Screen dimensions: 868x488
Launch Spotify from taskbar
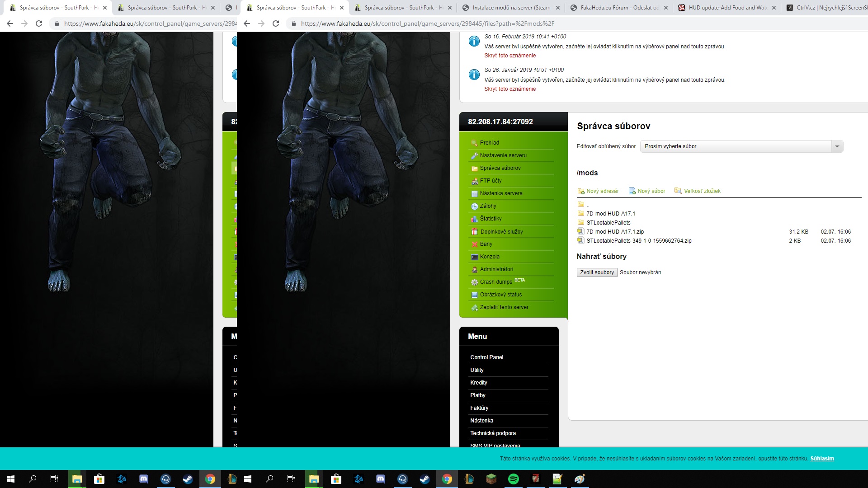click(513, 479)
